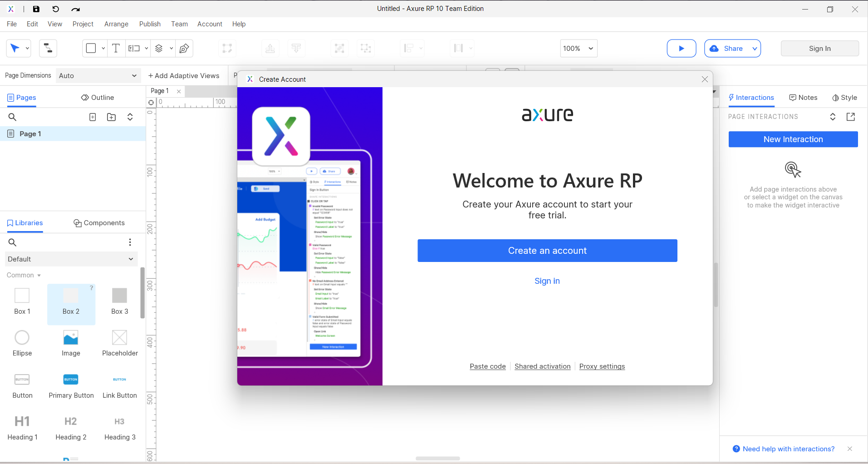Click the Add Page icon

(93, 117)
